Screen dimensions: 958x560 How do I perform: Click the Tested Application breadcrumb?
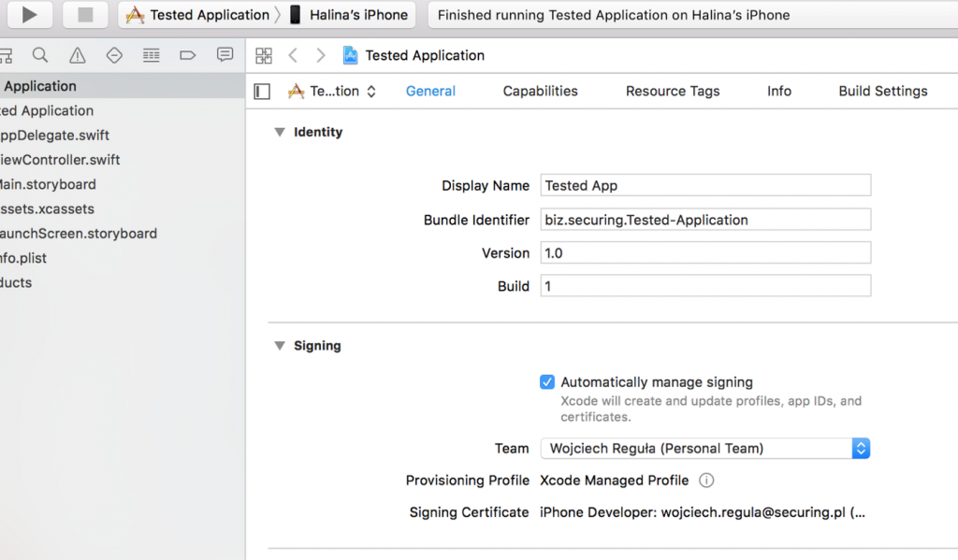[414, 55]
